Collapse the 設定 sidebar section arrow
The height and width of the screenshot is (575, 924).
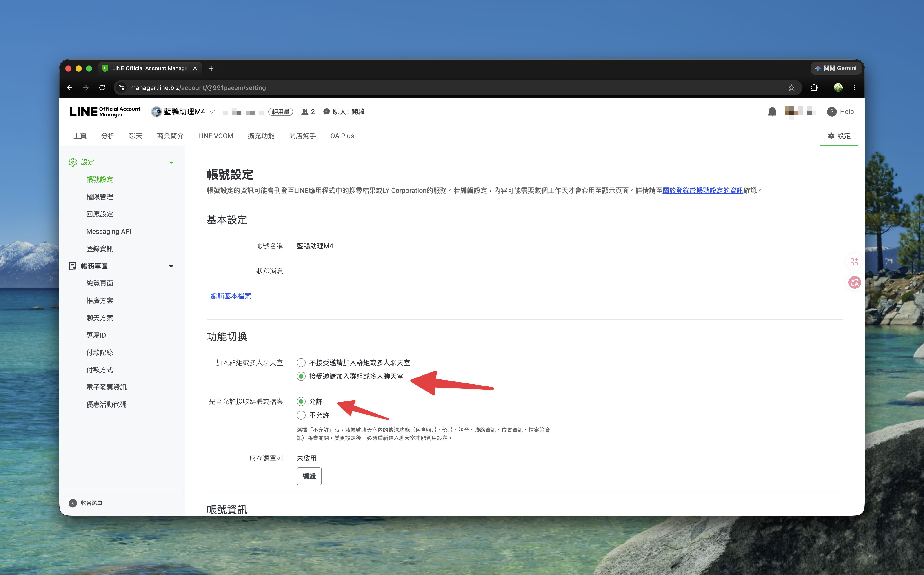(171, 163)
